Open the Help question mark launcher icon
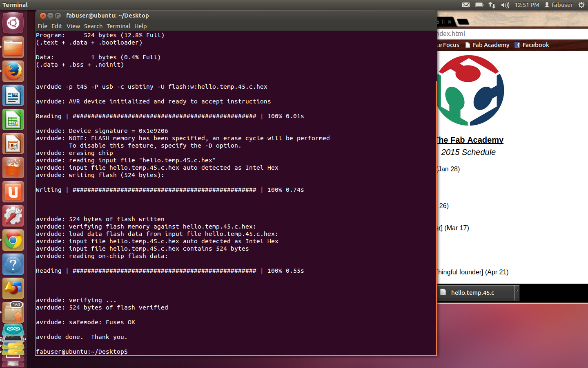Image resolution: width=588 pixels, height=368 pixels. pos(13,264)
